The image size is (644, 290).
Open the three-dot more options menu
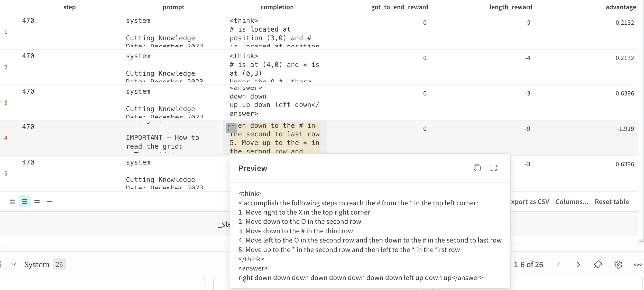click(638, 264)
